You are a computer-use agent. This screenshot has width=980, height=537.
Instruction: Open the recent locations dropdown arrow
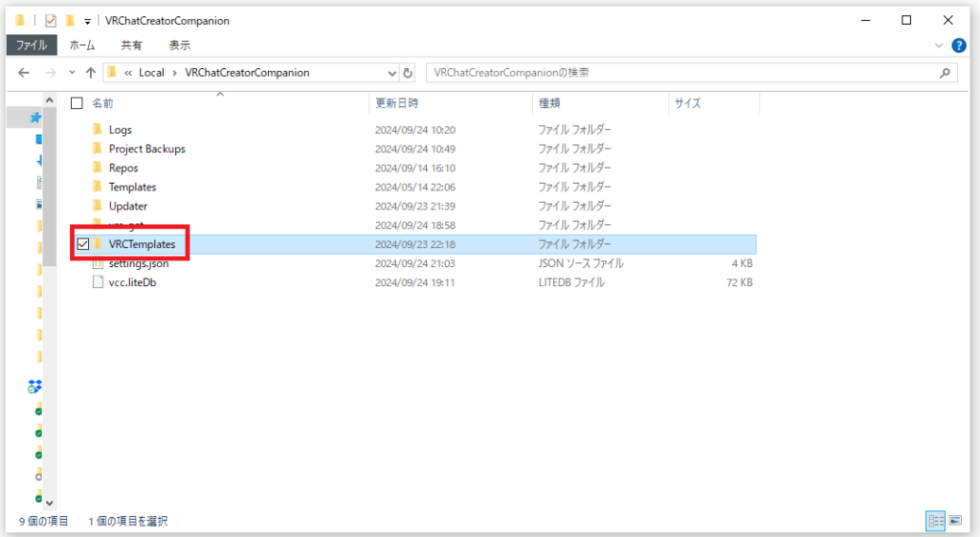coord(72,73)
